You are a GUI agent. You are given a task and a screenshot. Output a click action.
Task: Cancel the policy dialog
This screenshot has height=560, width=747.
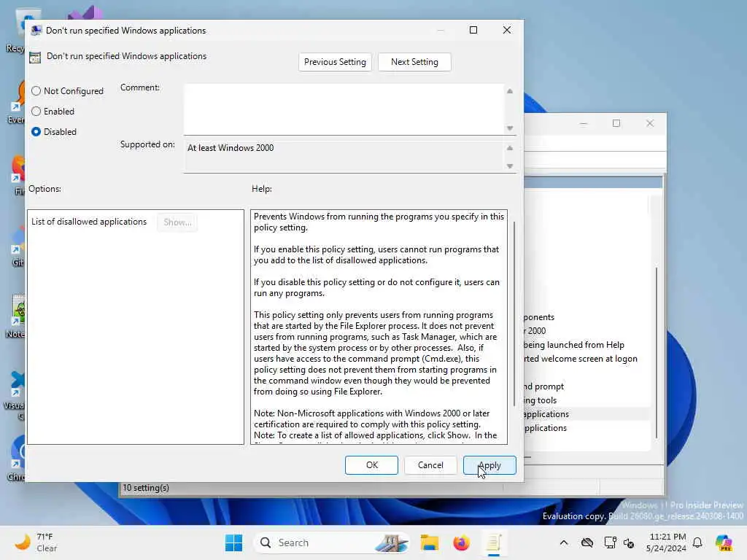point(430,465)
